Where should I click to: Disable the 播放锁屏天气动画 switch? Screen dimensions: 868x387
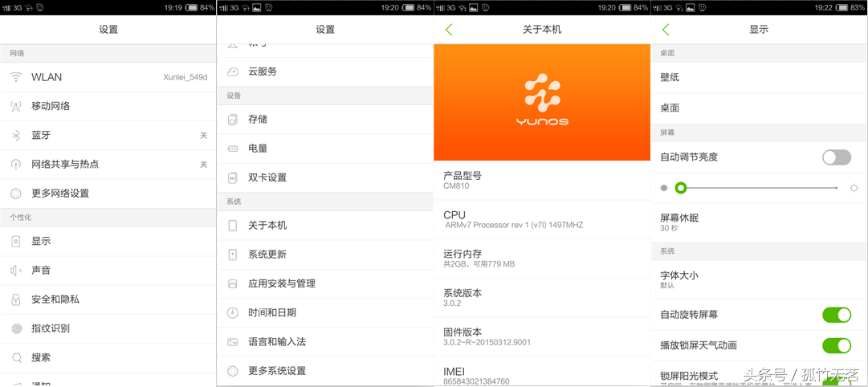pos(837,345)
